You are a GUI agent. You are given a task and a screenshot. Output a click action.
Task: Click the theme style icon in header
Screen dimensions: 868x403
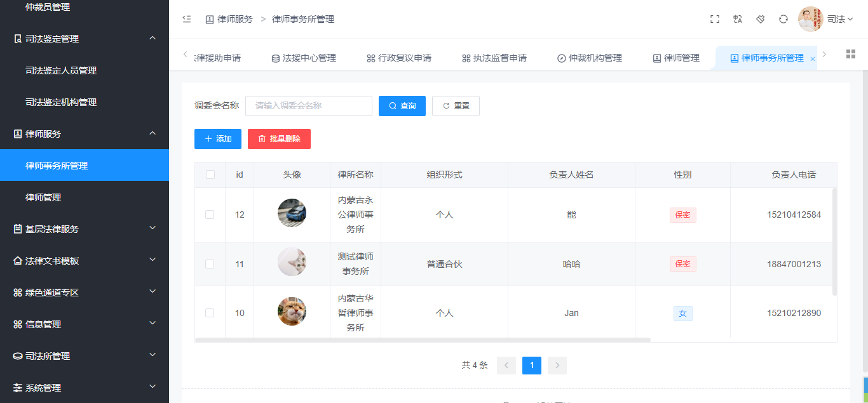coord(761,19)
